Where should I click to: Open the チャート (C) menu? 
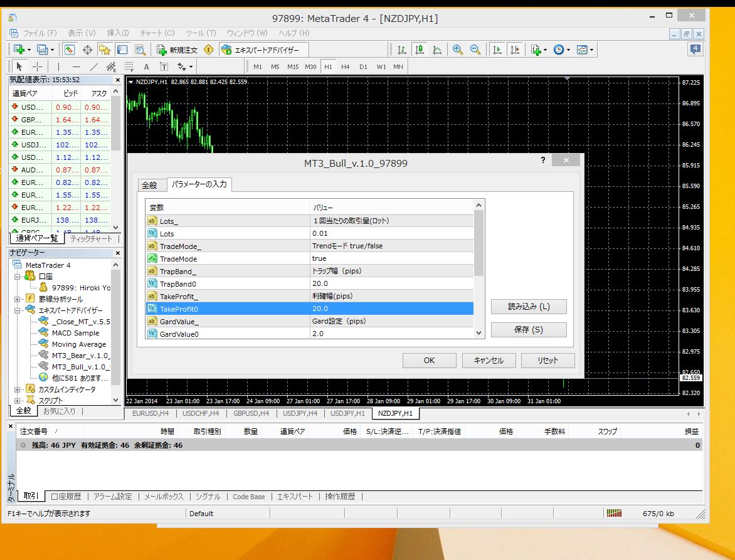pyautogui.click(x=157, y=33)
